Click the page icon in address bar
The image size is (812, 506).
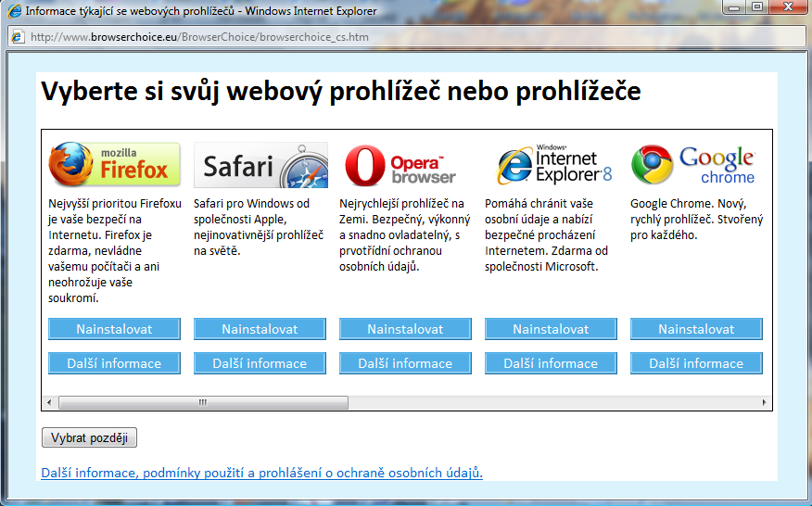[x=19, y=37]
